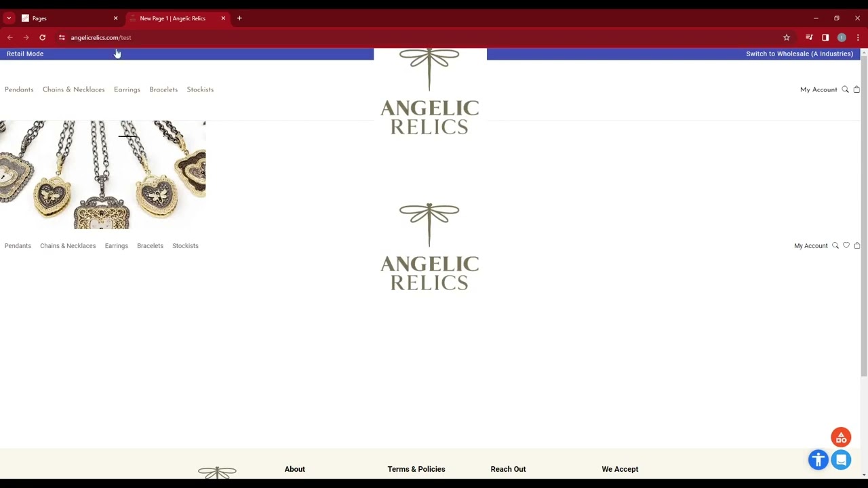868x488 pixels.
Task: Open the accessibility options button
Action: pos(818,460)
